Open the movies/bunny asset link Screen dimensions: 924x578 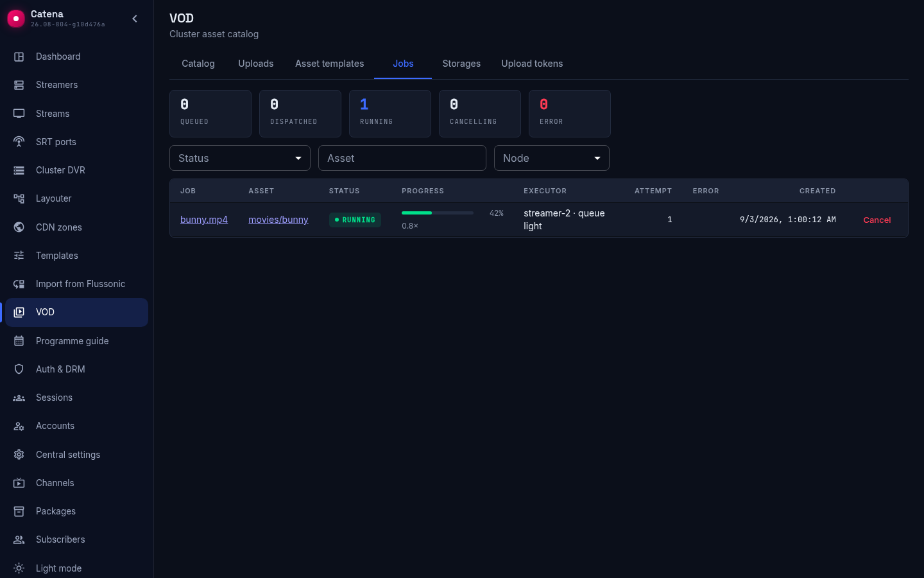[x=278, y=220]
